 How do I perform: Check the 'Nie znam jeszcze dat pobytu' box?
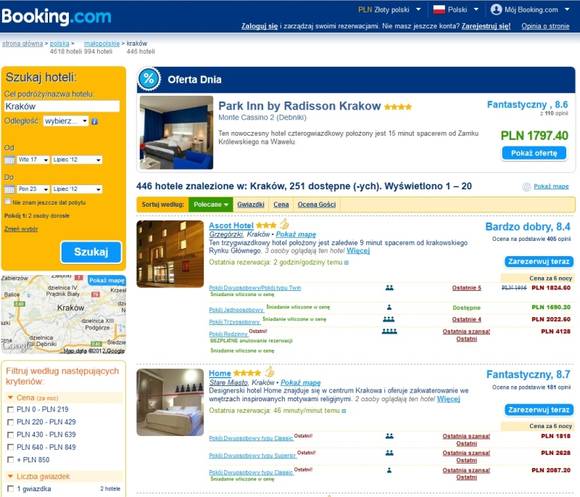pos(8,202)
